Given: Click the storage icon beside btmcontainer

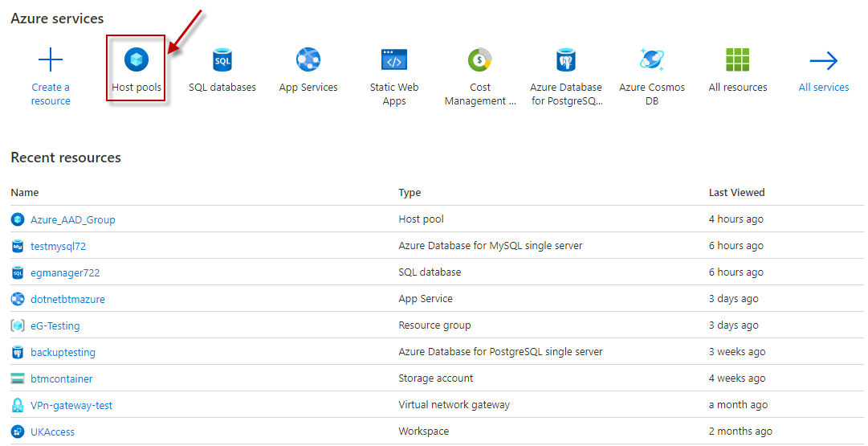Looking at the screenshot, I should point(18,379).
